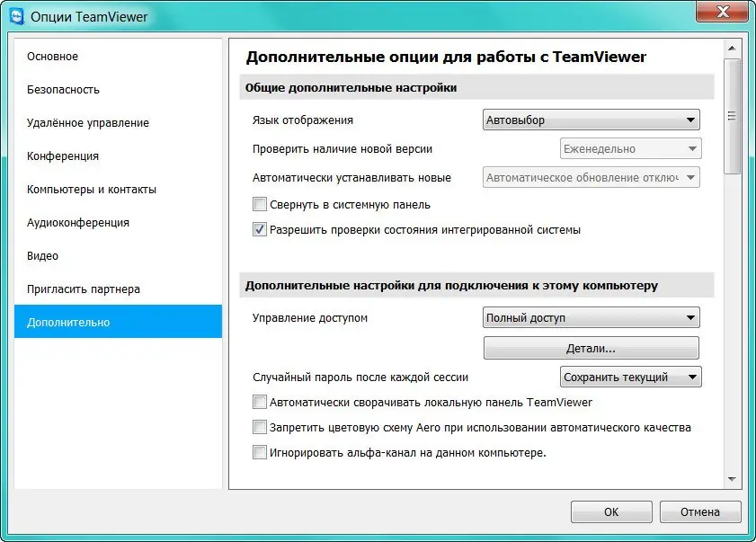Screen dimensions: 756x542
Task: Click the Язык отображения label
Action: (303, 120)
